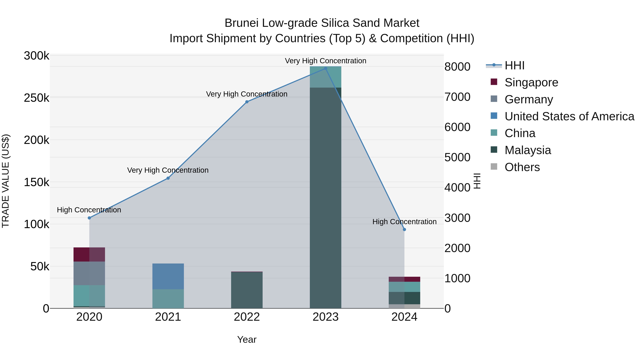Click the 2021 United States bar segment
This screenshot has height=362, width=644.
pyautogui.click(x=168, y=276)
